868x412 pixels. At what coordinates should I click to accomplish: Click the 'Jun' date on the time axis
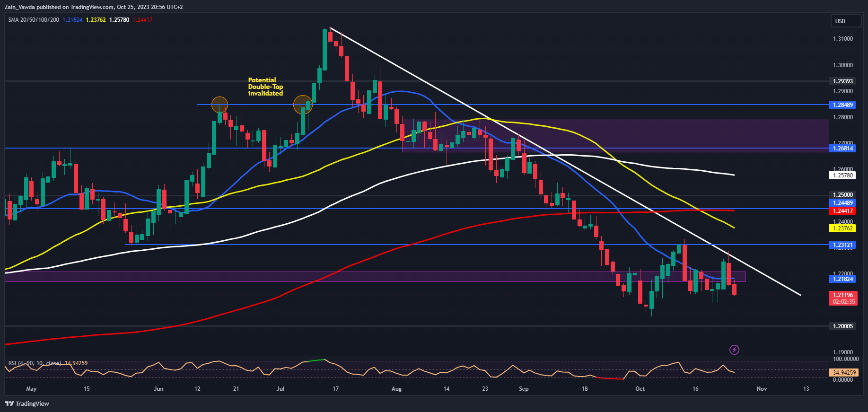[158, 389]
